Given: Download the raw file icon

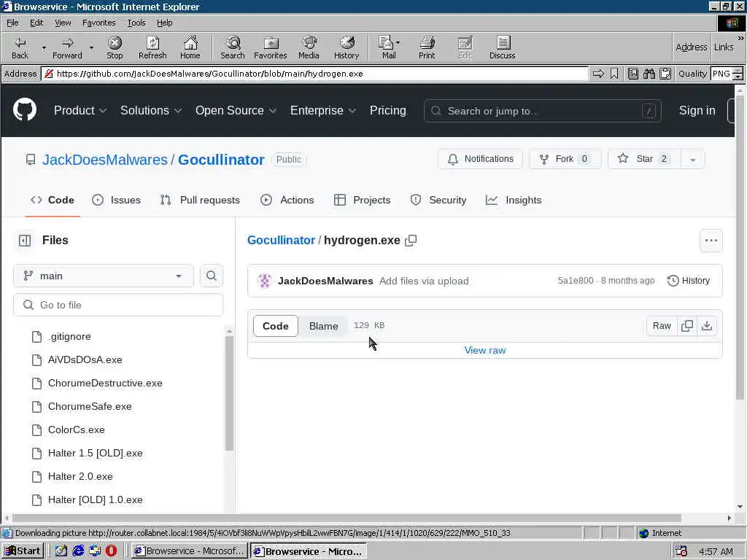Looking at the screenshot, I should [707, 326].
